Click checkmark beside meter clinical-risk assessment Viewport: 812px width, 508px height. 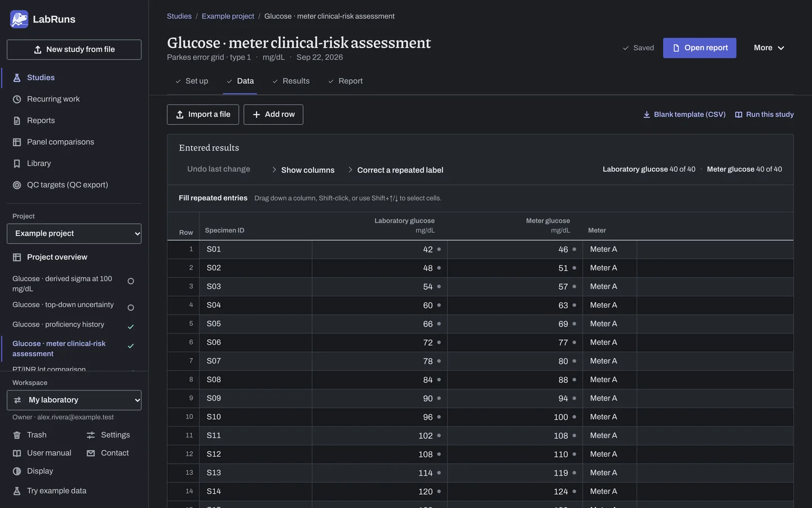click(131, 346)
